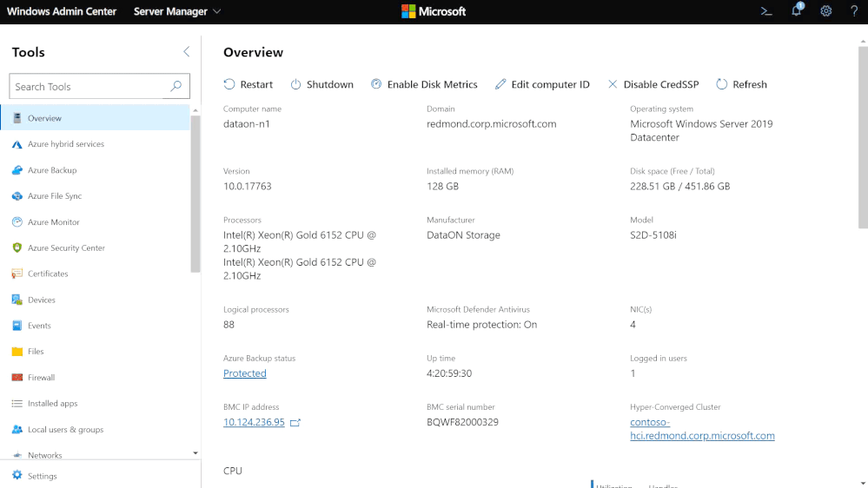
Task: Click the Events icon
Action: point(17,326)
